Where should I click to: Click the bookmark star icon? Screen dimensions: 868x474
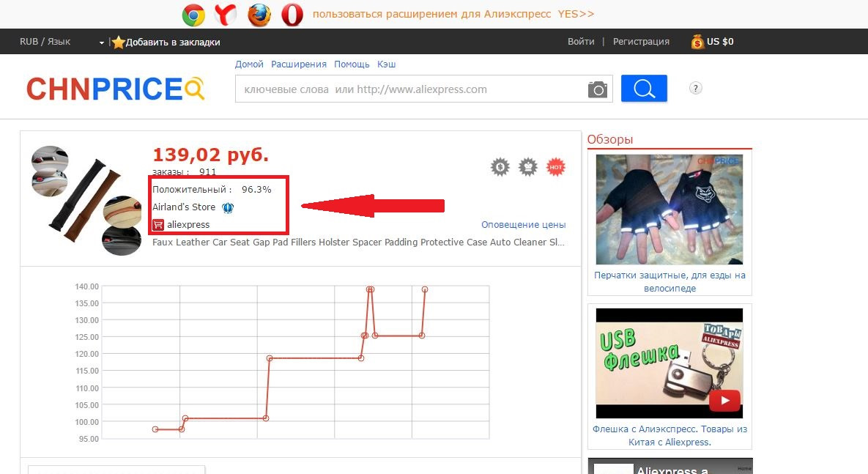(118, 42)
